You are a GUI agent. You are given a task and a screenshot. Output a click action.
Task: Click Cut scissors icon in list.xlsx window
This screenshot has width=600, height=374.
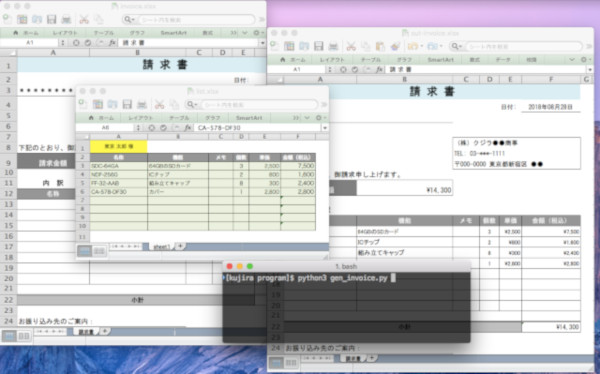coord(159,104)
